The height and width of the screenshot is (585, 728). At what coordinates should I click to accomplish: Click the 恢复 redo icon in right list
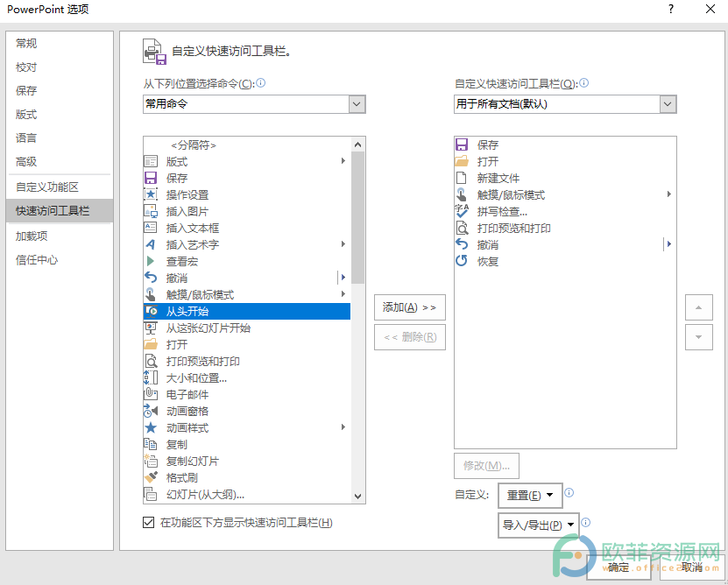462,261
